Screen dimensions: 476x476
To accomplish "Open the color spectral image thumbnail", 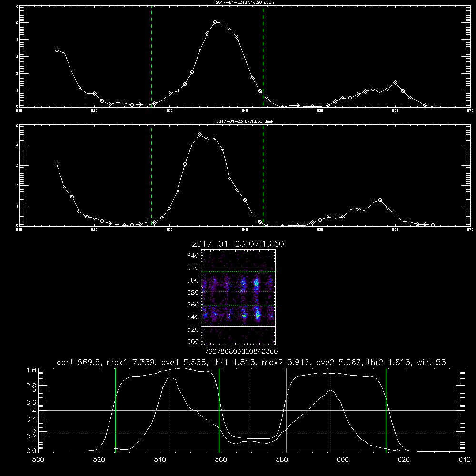I will tap(238, 297).
